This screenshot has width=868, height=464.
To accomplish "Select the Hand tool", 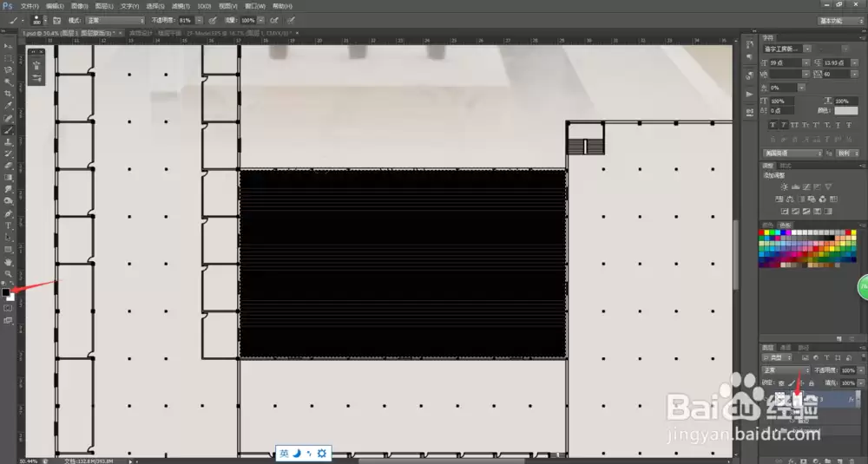I will point(8,262).
